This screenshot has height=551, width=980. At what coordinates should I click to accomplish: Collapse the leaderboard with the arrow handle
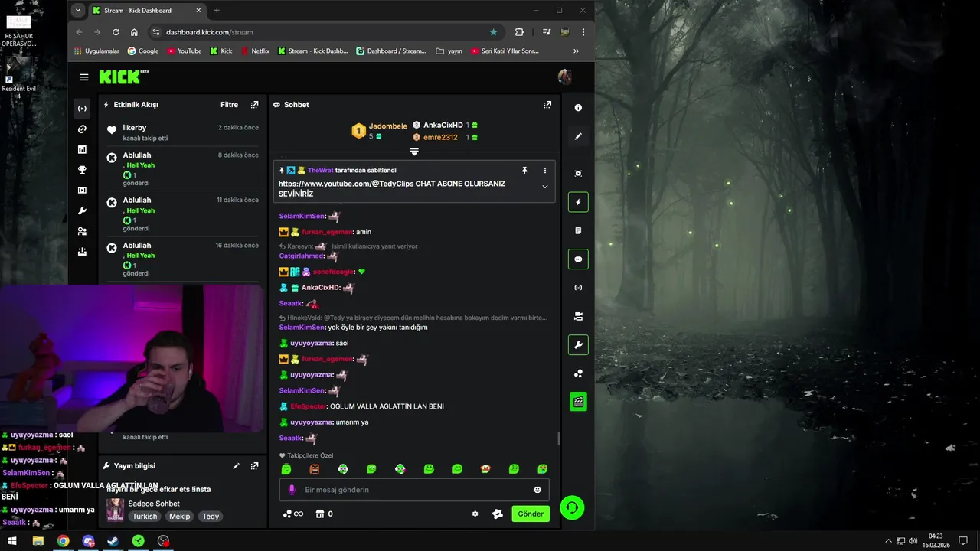click(414, 152)
